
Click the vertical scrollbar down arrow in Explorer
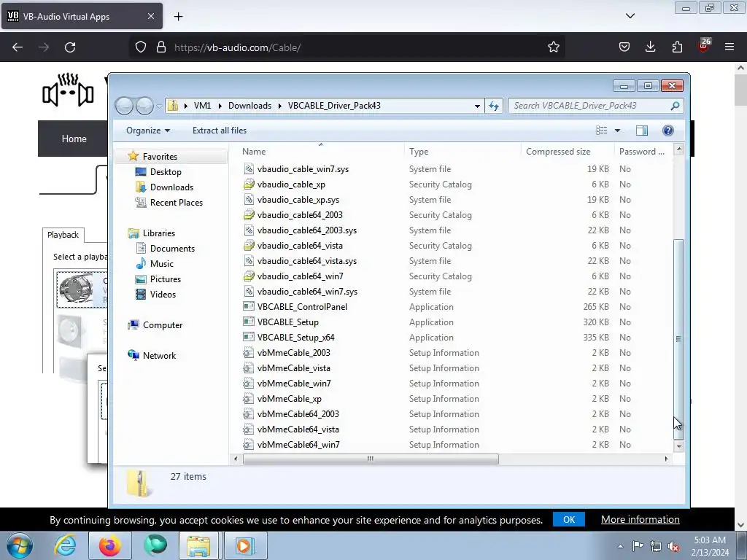pos(679,446)
